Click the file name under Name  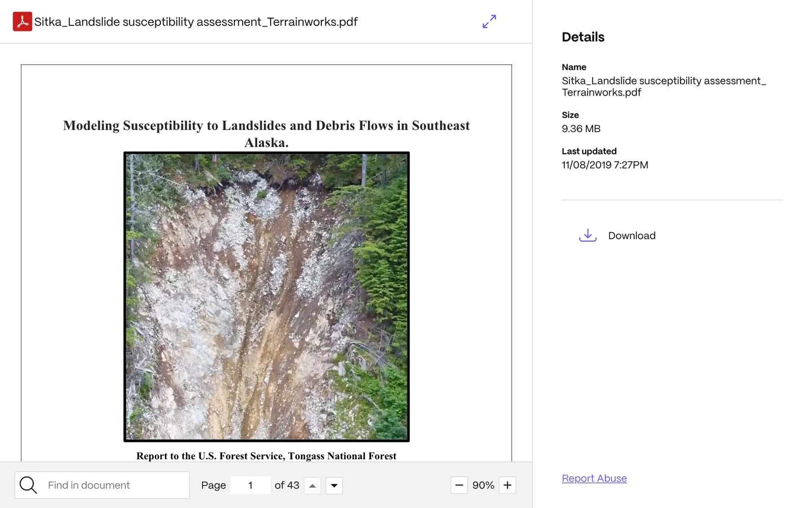click(x=664, y=86)
